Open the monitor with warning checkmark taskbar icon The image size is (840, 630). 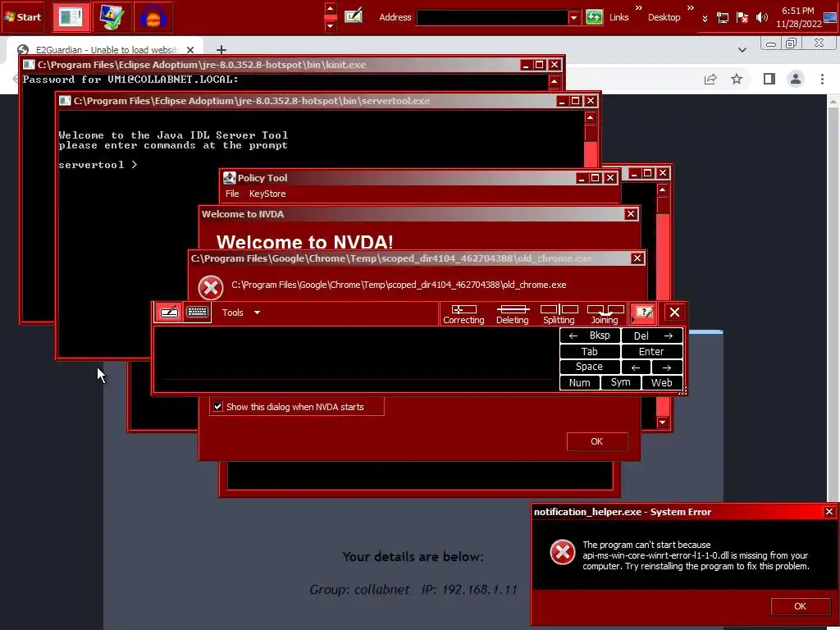click(x=112, y=17)
